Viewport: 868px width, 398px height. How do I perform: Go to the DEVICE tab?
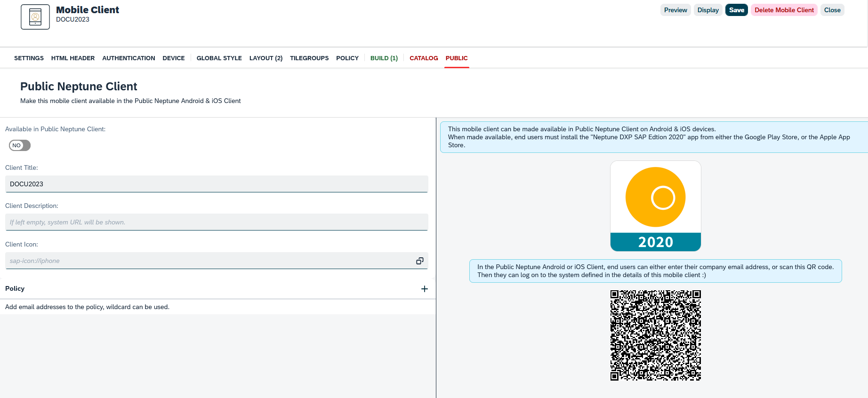[x=174, y=58]
